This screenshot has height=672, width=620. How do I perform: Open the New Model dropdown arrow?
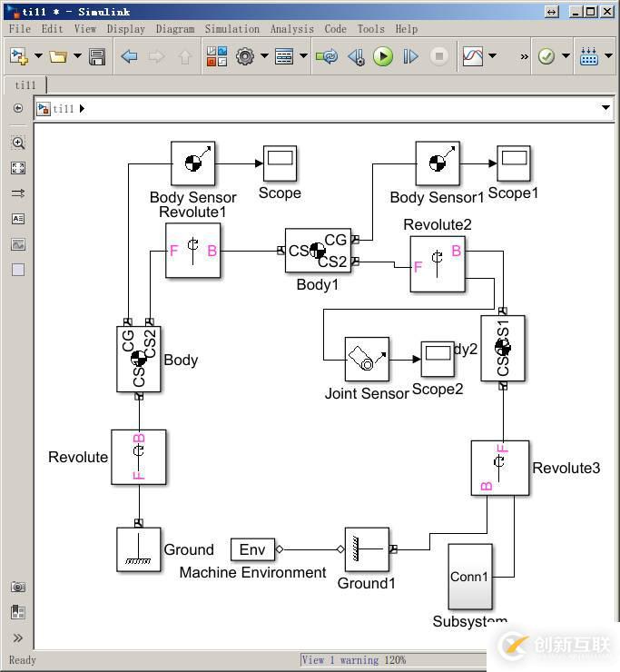38,55
